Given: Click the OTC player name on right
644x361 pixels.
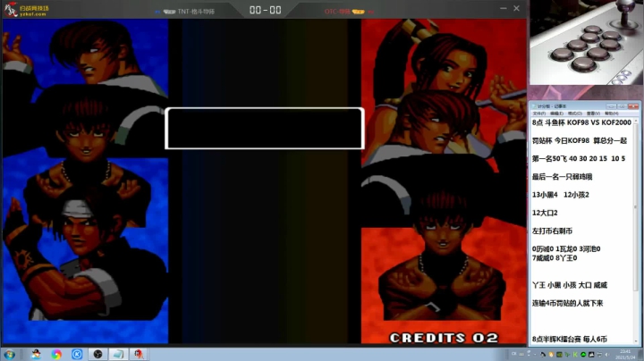Looking at the screenshot, I should 337,12.
